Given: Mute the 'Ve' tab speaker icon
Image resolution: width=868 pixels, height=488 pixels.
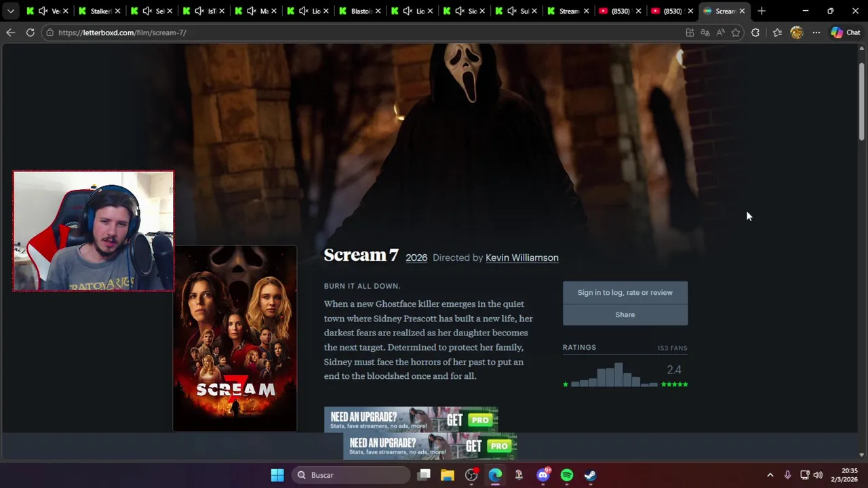Looking at the screenshot, I should point(43,11).
